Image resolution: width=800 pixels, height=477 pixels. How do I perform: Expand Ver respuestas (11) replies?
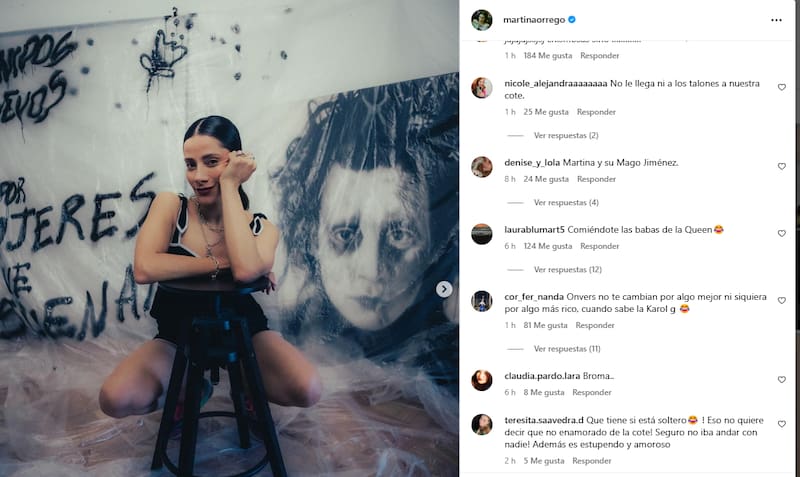[x=567, y=349]
